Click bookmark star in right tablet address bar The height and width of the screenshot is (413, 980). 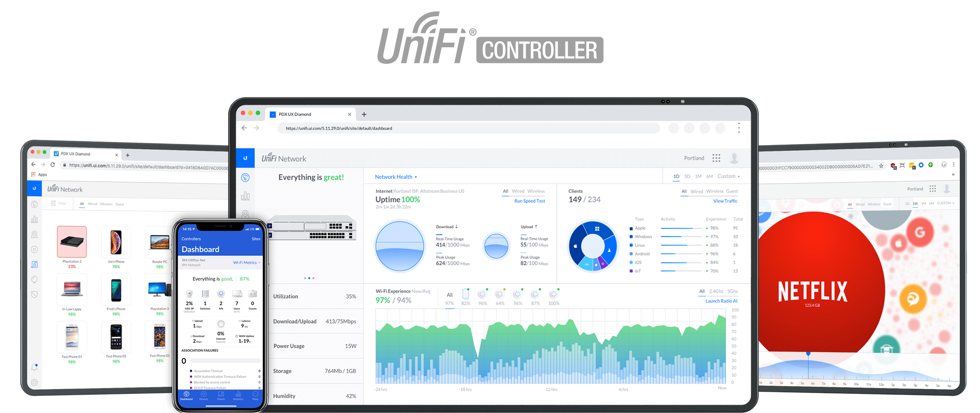tap(881, 165)
